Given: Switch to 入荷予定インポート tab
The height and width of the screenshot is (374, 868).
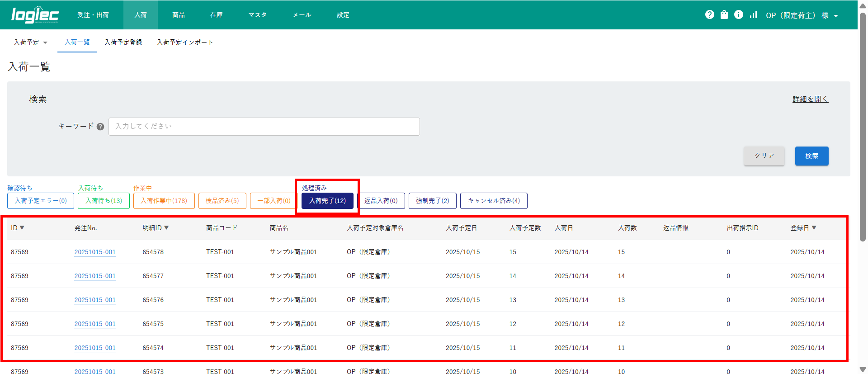Looking at the screenshot, I should [x=184, y=43].
